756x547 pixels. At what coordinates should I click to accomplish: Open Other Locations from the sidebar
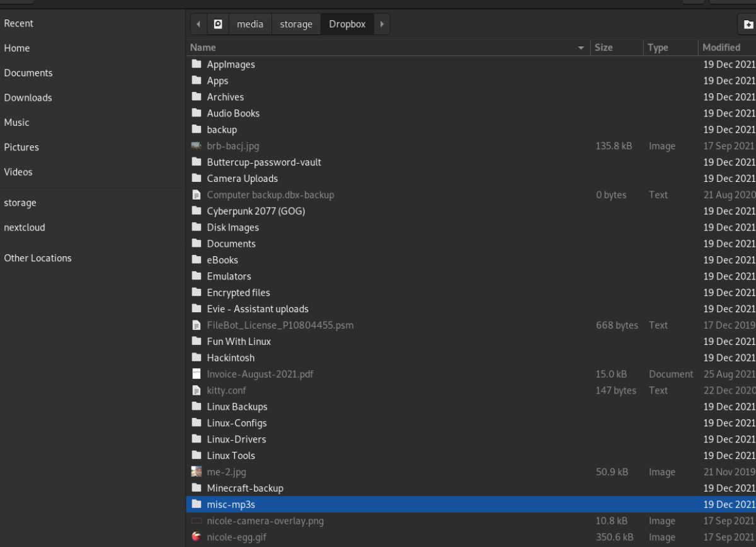coord(38,257)
